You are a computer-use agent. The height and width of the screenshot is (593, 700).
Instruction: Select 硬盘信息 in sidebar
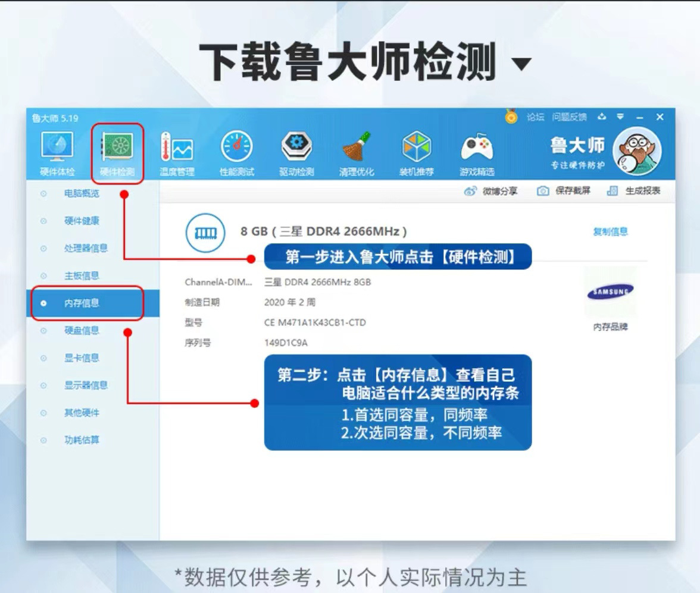[x=82, y=330]
